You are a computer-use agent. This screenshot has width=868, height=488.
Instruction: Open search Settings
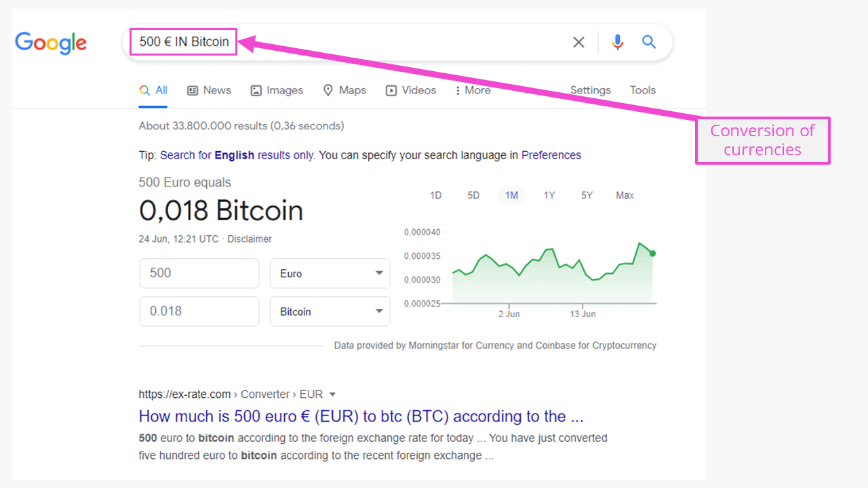pos(590,90)
